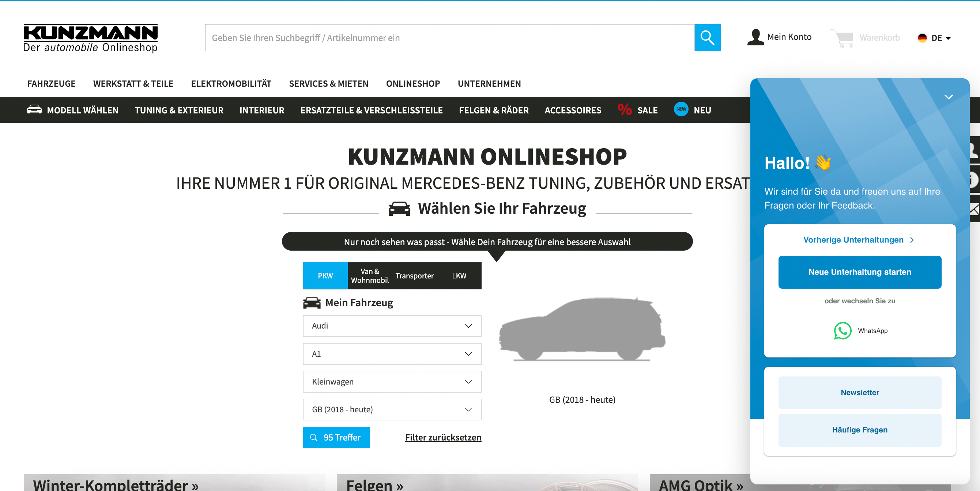Click car icon beside Wählen Sie Ihr Fahrzeug
The width and height of the screenshot is (980, 491).
399,209
